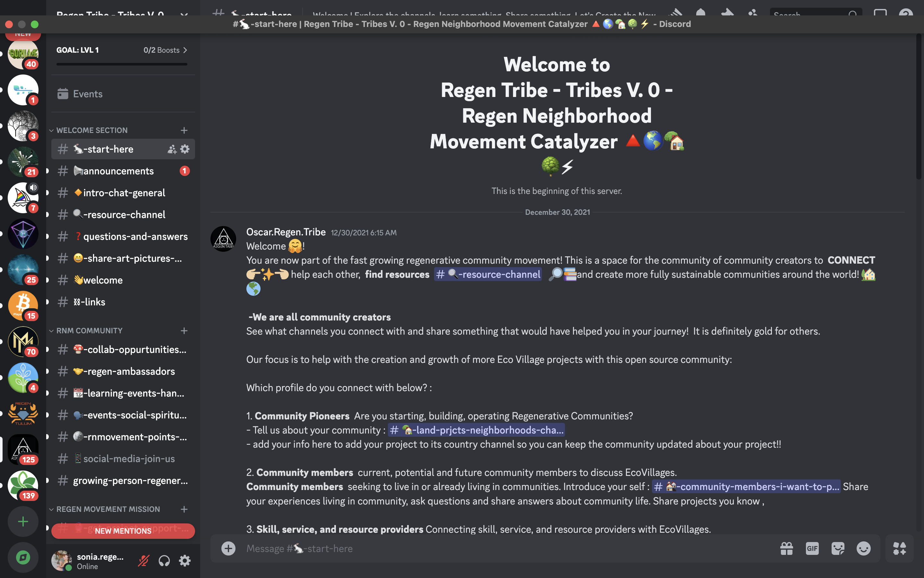Select events-social-spiritu channel
This screenshot has height=578, width=924.
[123, 415]
